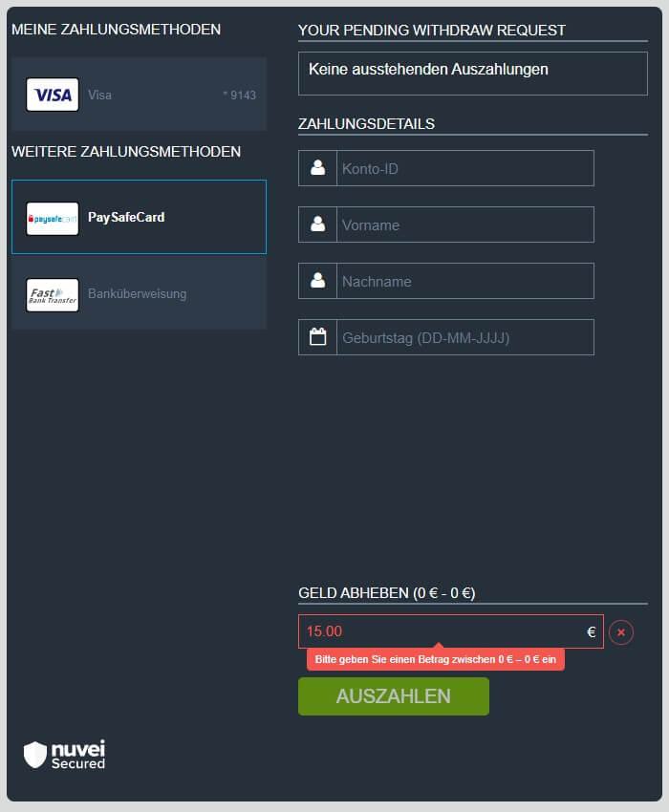The image size is (669, 812).
Task: Open the calendar icon for Geburtstag
Action: (318, 337)
